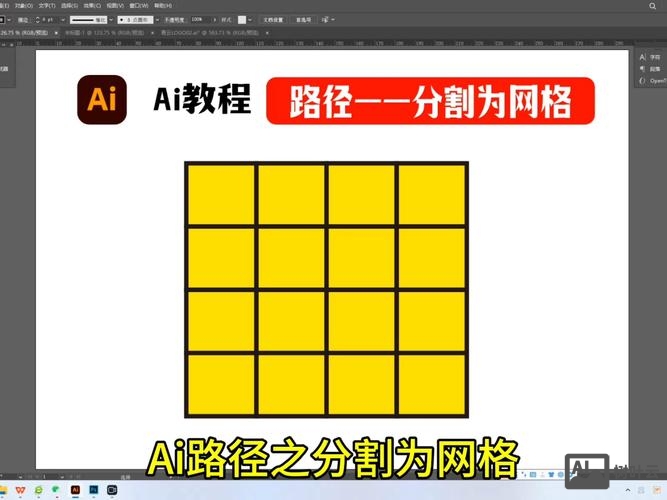
Task: Open the 对象(O) menu
Action: pyautogui.click(x=23, y=6)
